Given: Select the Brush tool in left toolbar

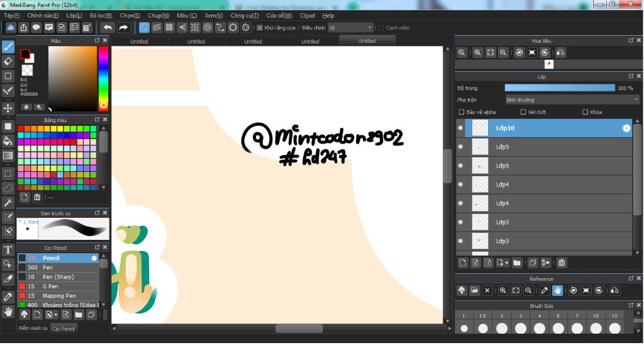Looking at the screenshot, I should point(8,47).
